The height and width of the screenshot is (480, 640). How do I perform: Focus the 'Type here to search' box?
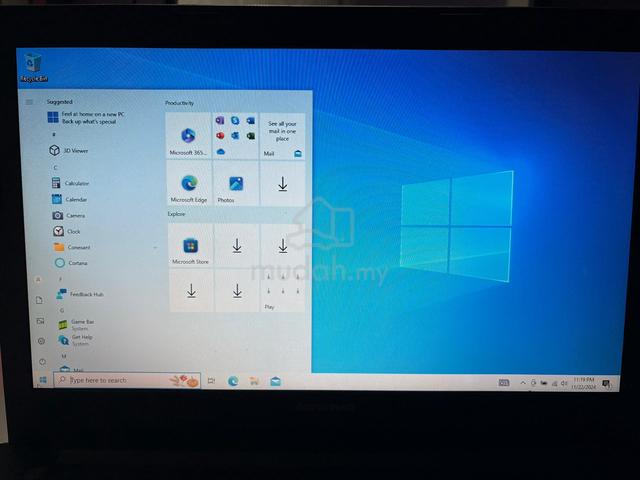coord(127,380)
